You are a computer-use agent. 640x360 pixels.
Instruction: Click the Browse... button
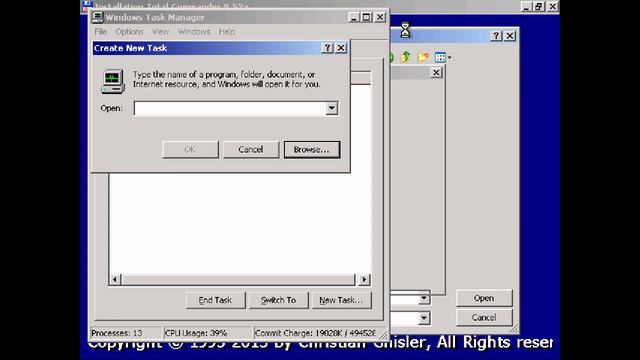click(x=312, y=149)
